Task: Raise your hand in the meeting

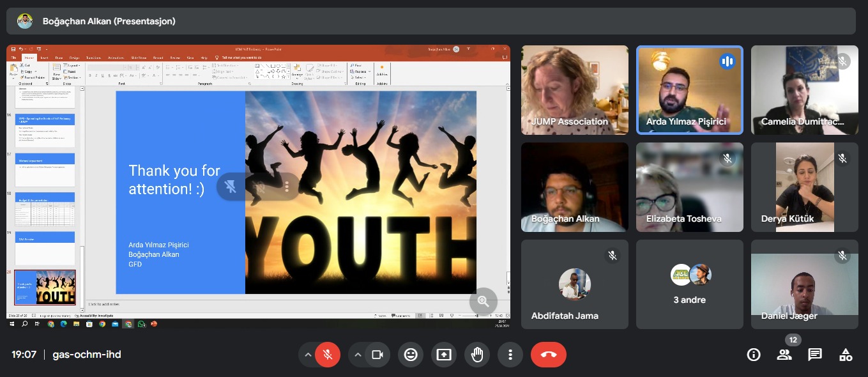Action: [476, 355]
